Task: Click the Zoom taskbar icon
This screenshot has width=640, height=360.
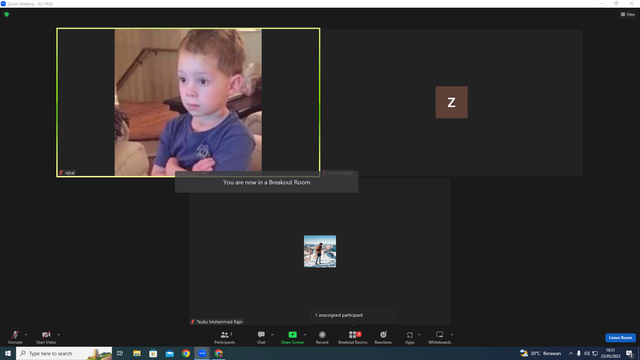Action: [x=202, y=353]
